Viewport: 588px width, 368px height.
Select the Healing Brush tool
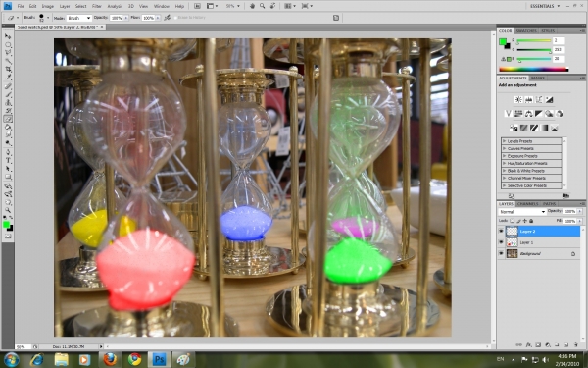(x=8, y=86)
